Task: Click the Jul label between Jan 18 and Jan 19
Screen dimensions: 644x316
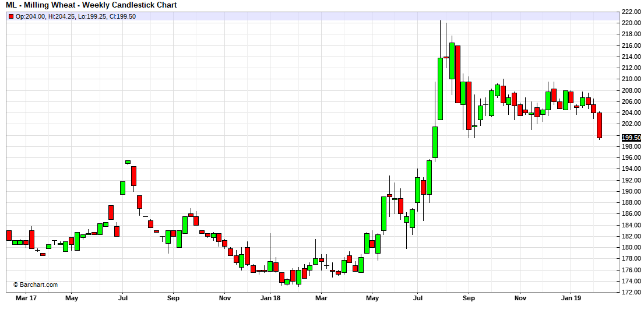Action: 417,298
